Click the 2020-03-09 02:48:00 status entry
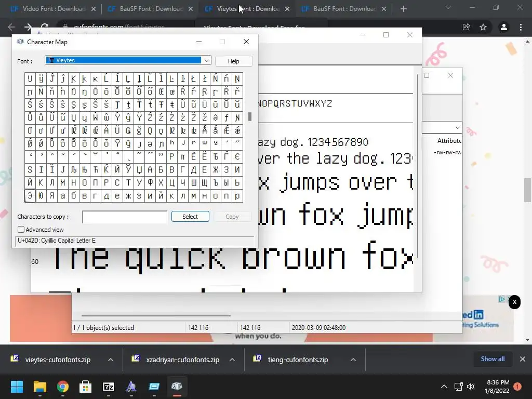This screenshot has width=532, height=399. [318, 328]
